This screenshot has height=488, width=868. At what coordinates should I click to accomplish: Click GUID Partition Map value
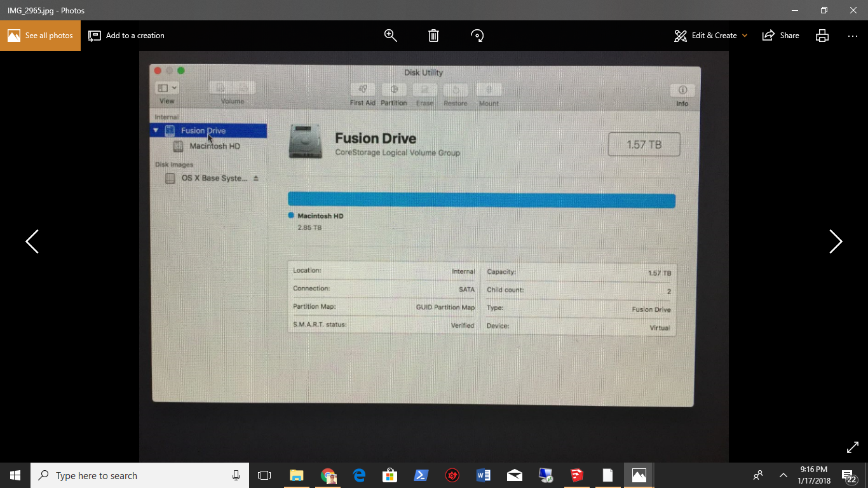pos(445,308)
